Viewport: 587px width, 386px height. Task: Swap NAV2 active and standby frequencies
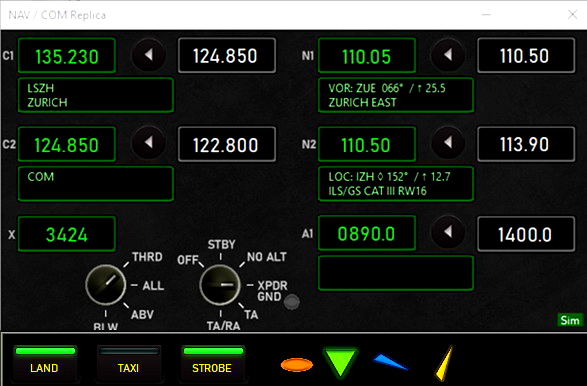coord(448,143)
